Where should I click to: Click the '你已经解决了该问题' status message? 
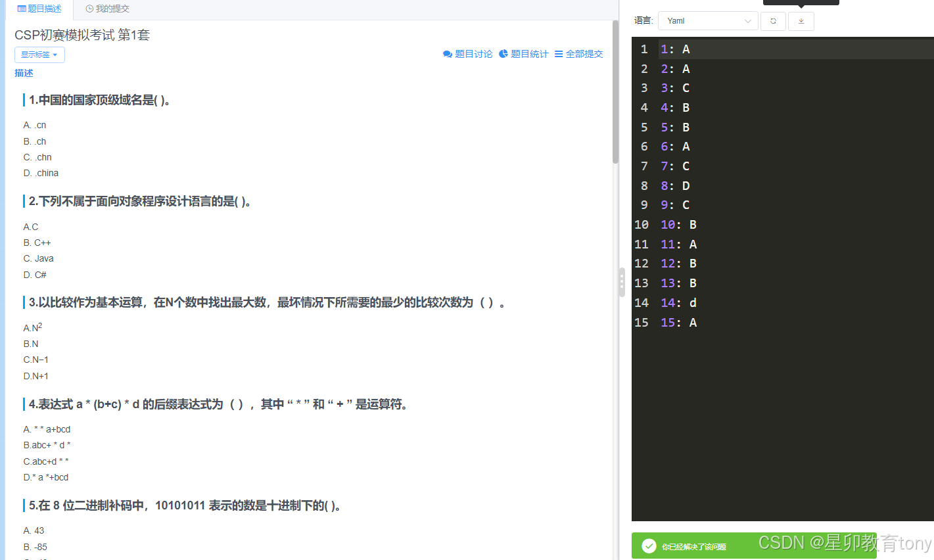pos(694,547)
